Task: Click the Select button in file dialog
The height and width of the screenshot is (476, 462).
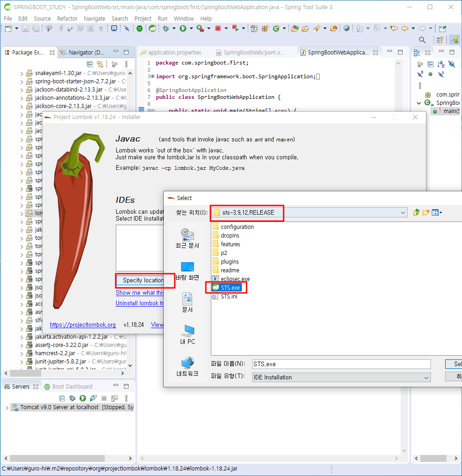Action: tap(454, 364)
